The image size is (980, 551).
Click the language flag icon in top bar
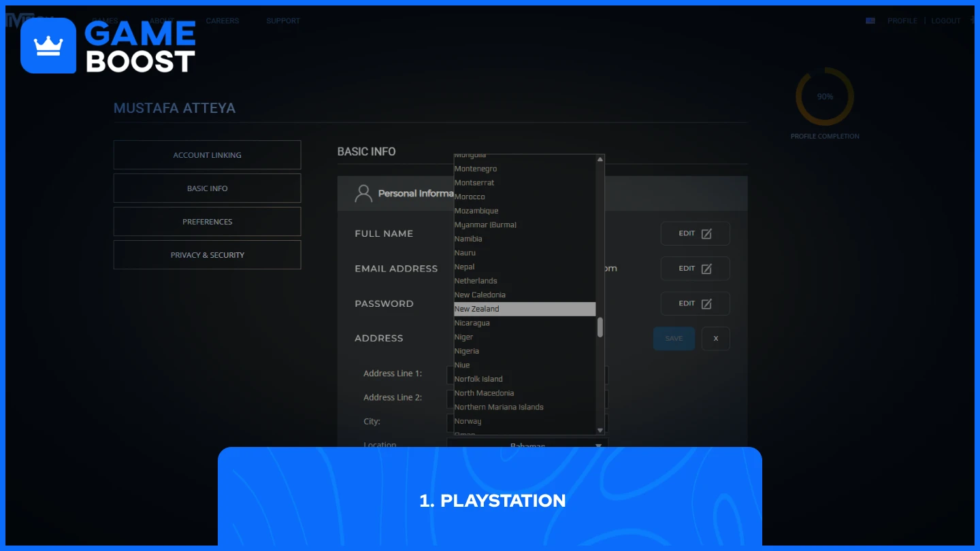[x=870, y=20]
